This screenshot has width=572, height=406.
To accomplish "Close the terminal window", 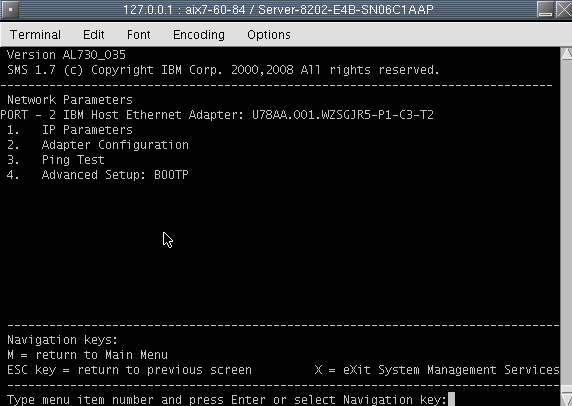I will [x=563, y=9].
